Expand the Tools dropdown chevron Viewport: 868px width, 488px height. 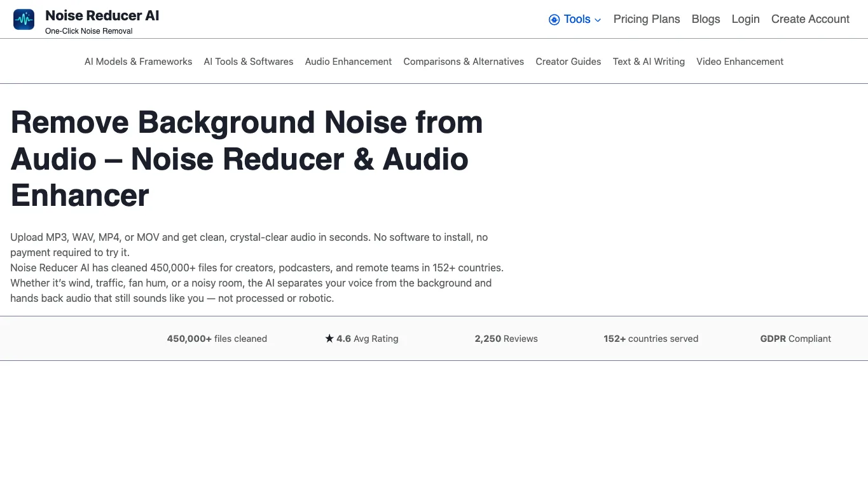pos(598,20)
